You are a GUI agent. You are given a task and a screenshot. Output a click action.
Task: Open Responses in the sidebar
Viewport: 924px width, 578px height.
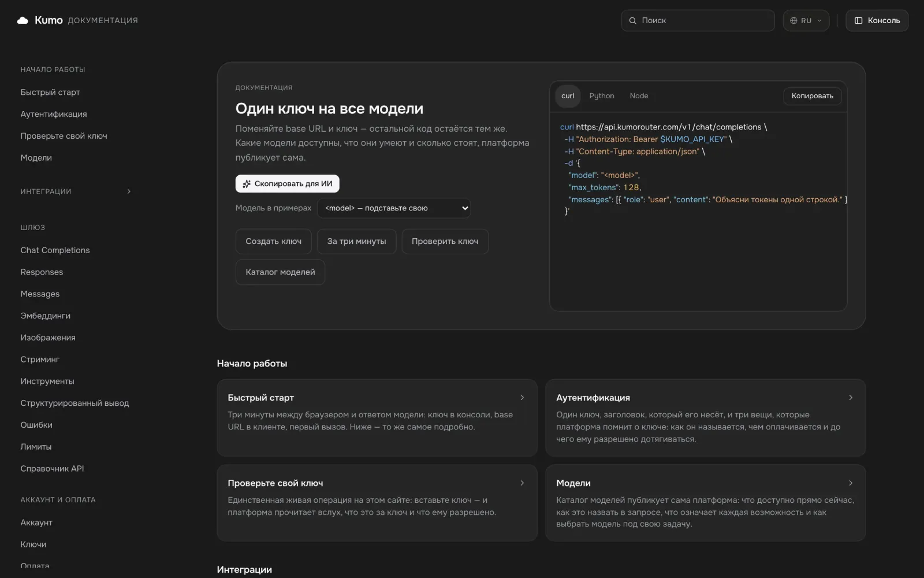(42, 272)
